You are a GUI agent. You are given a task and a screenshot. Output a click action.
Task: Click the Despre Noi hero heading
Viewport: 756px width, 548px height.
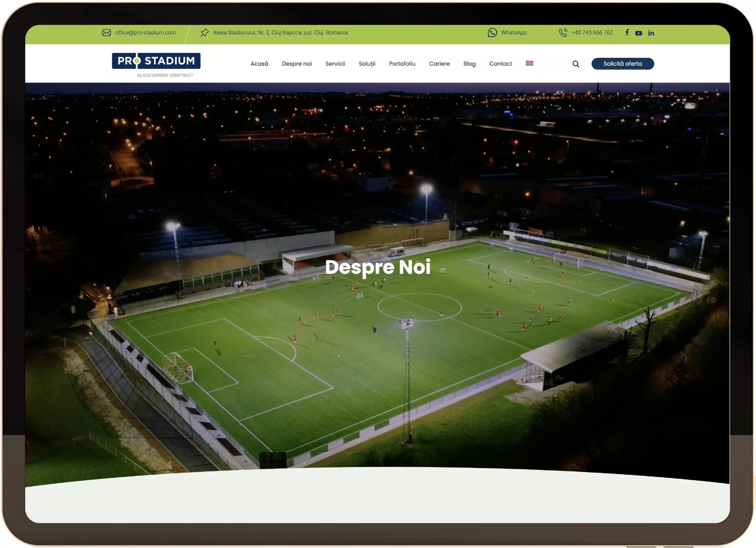click(x=378, y=267)
